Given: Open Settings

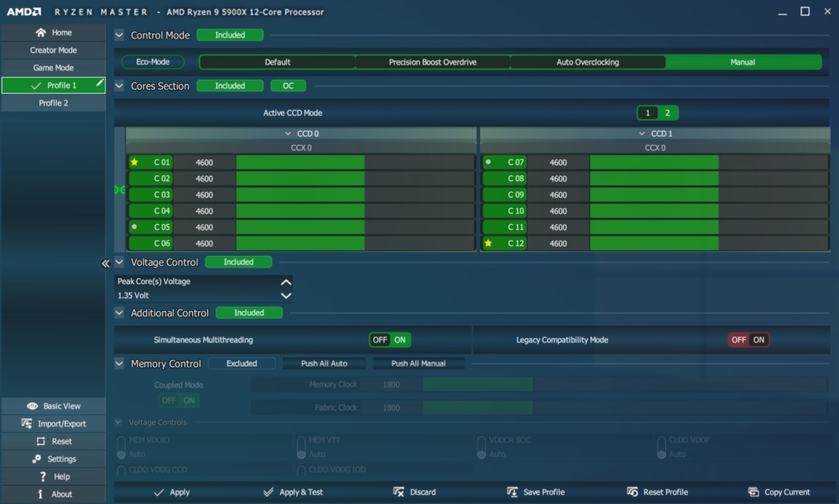Looking at the screenshot, I should [x=53, y=459].
